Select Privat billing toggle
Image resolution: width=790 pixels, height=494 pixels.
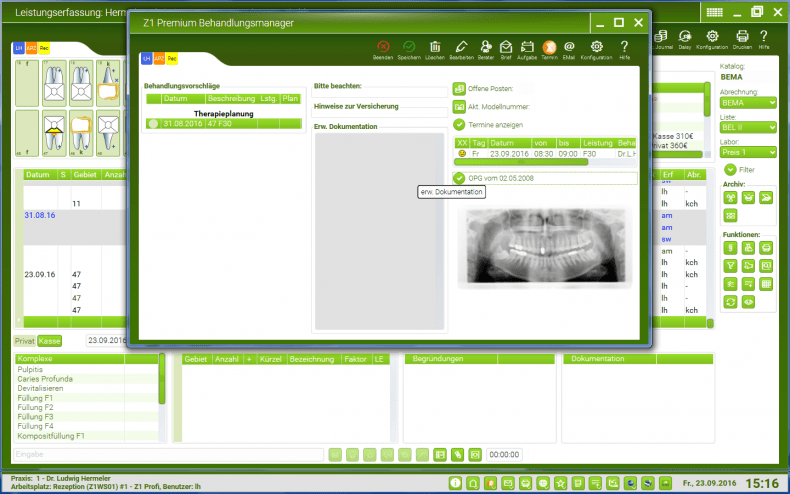[24, 341]
